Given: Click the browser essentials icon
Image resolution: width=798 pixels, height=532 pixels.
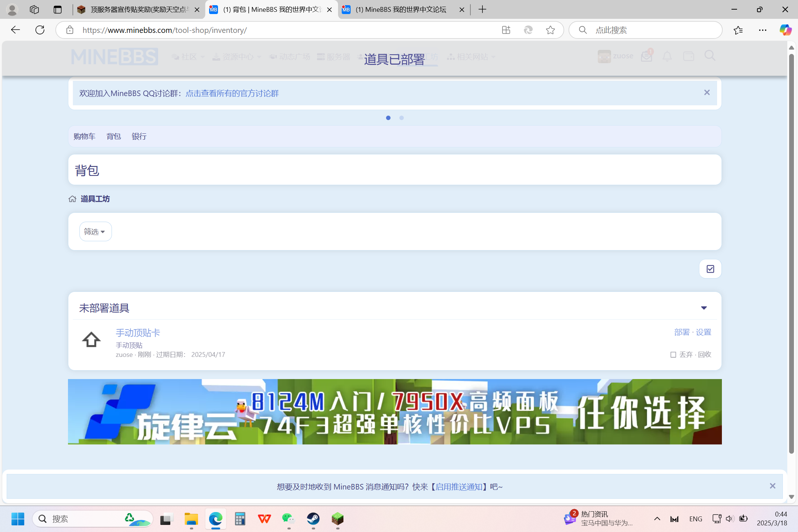Looking at the screenshot, I should coord(528,30).
